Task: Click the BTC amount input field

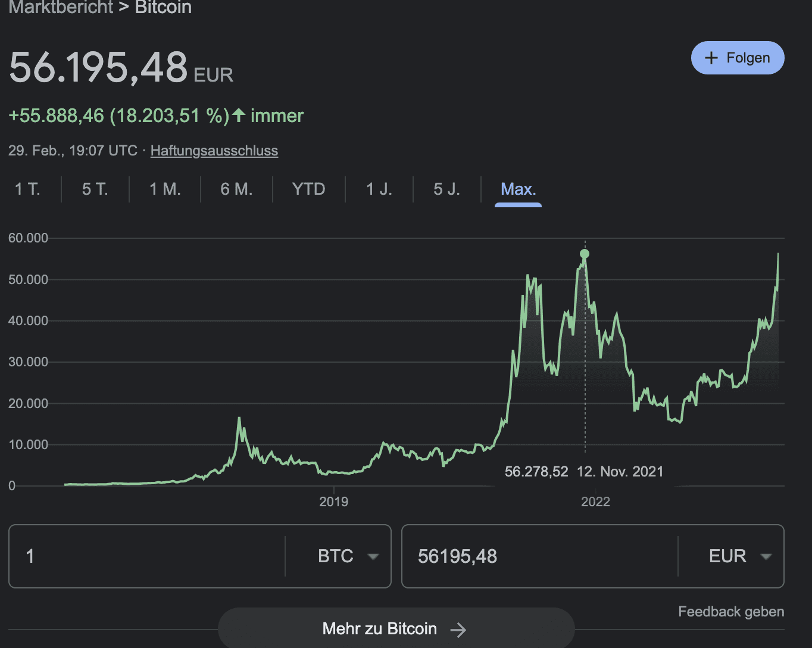Action: coord(147,556)
